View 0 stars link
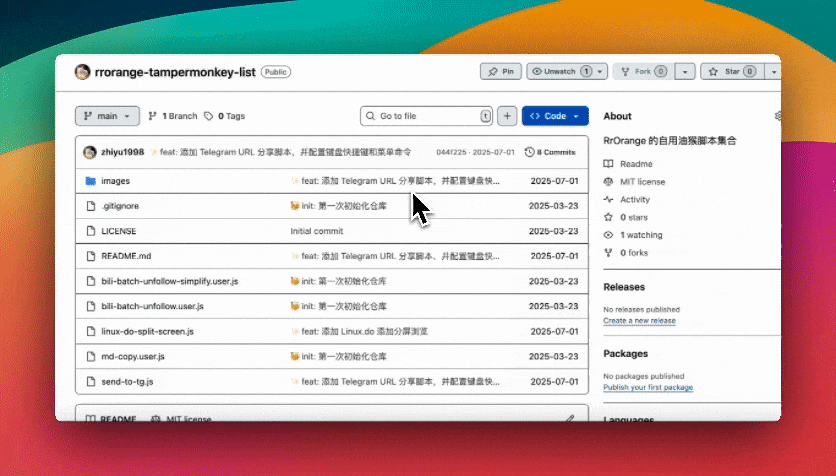Image resolution: width=836 pixels, height=476 pixels. (x=634, y=217)
